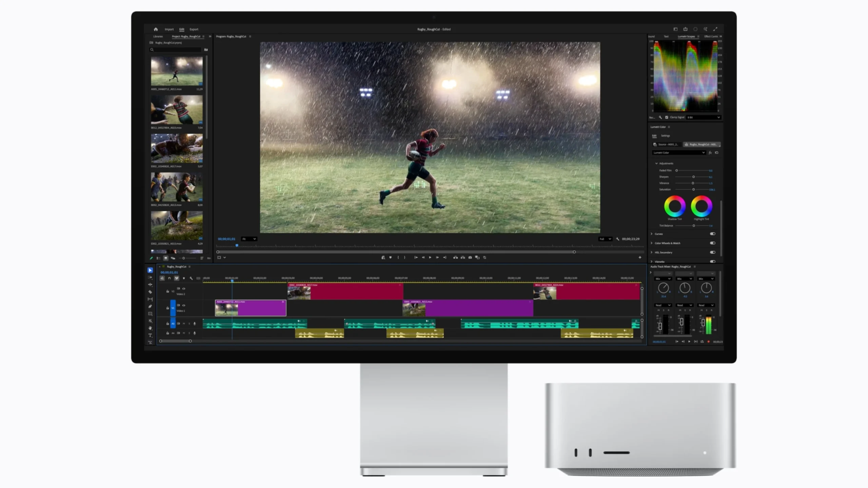The width and height of the screenshot is (868, 488).
Task: Click the project panel search field
Action: pyautogui.click(x=176, y=50)
